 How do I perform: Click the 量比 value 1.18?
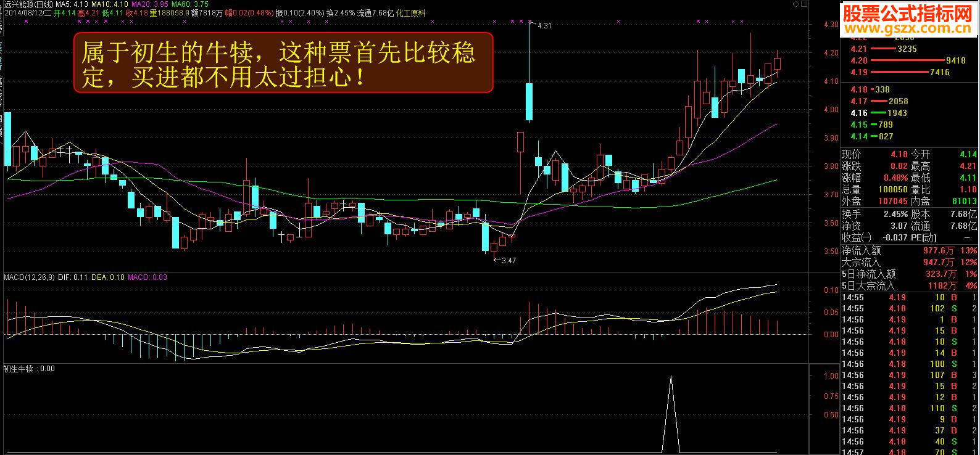[968, 189]
